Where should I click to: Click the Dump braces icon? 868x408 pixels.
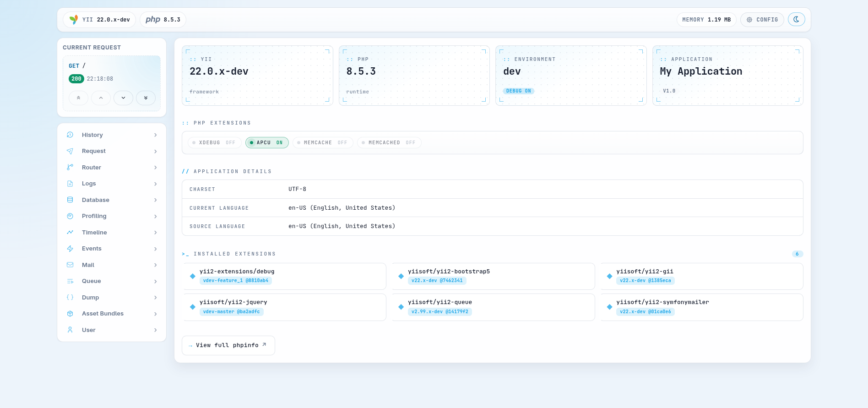70,297
